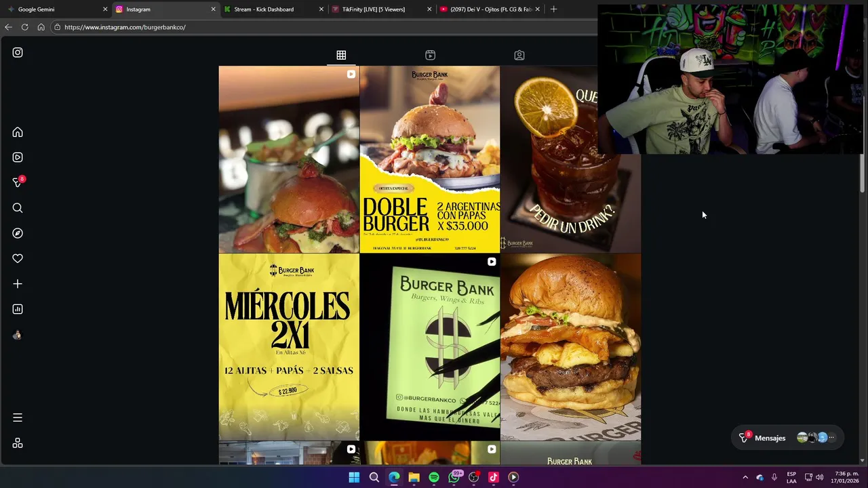Click the Instagram logo in the sidebar

pos(18,52)
